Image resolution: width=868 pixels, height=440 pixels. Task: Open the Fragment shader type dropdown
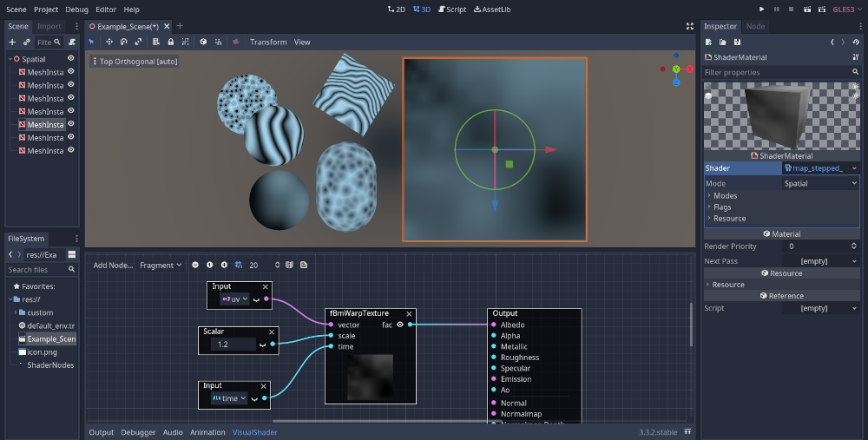click(161, 265)
